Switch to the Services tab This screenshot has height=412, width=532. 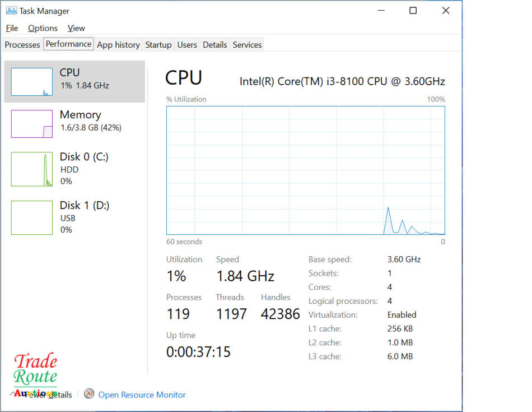(x=246, y=44)
